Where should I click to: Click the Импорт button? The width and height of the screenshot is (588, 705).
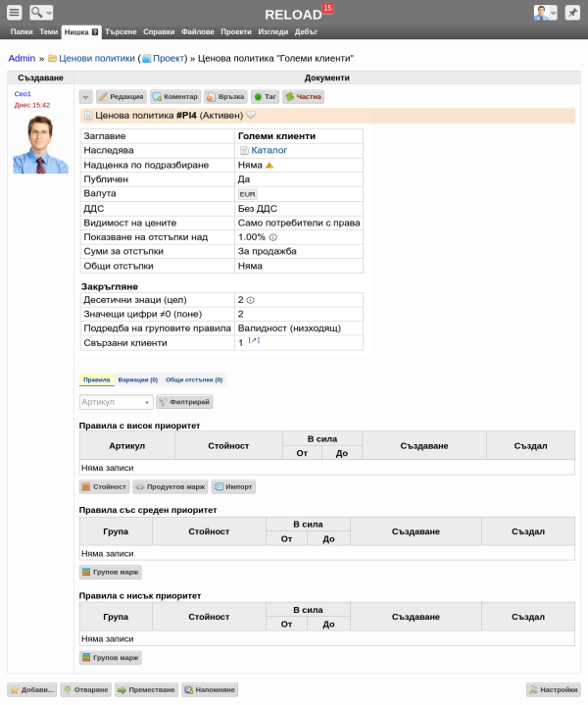click(234, 487)
